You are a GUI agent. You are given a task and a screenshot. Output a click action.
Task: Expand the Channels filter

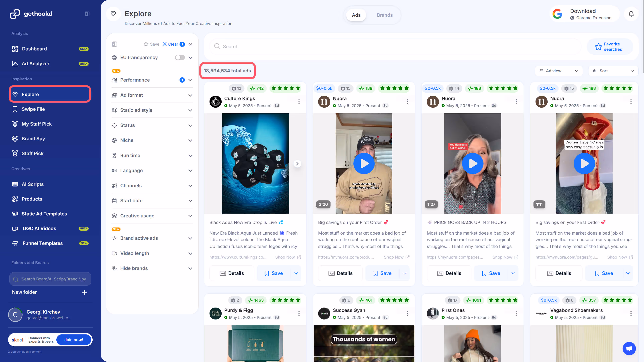(152, 186)
